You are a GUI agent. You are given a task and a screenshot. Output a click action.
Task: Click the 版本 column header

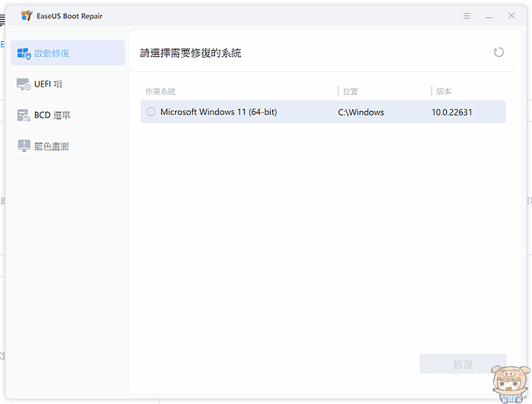click(444, 91)
